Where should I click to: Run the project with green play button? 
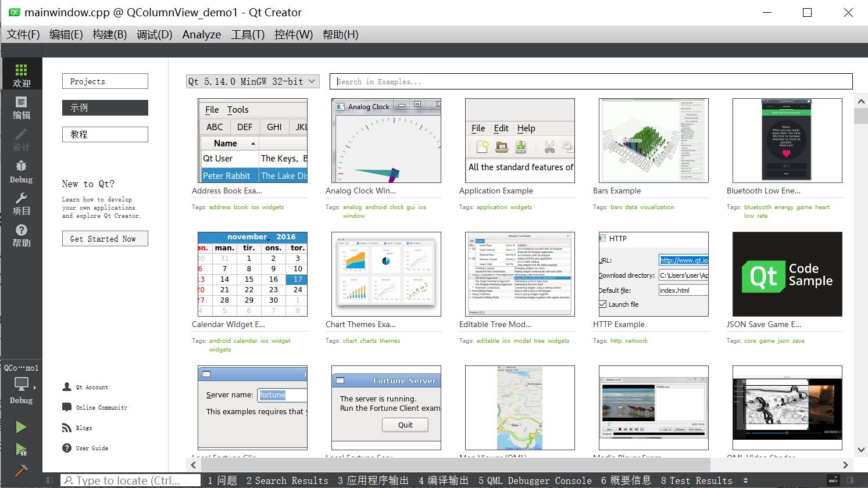21,427
